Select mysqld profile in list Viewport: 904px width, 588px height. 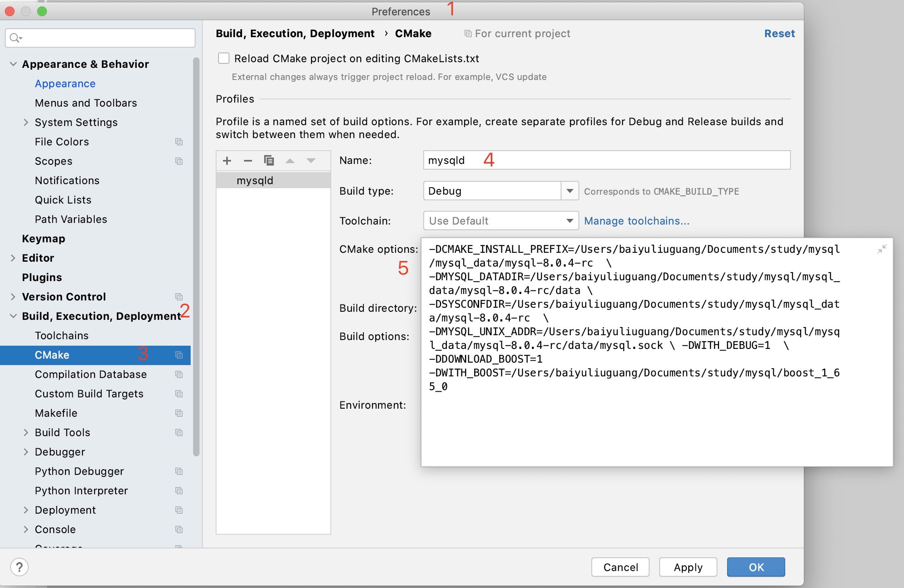point(273,181)
